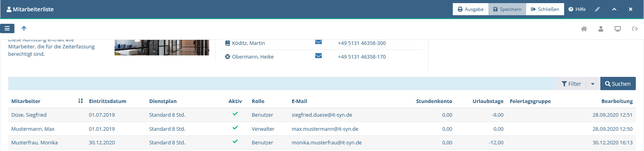Open Hilfe help
This screenshot has height=151, width=644.
[577, 9]
